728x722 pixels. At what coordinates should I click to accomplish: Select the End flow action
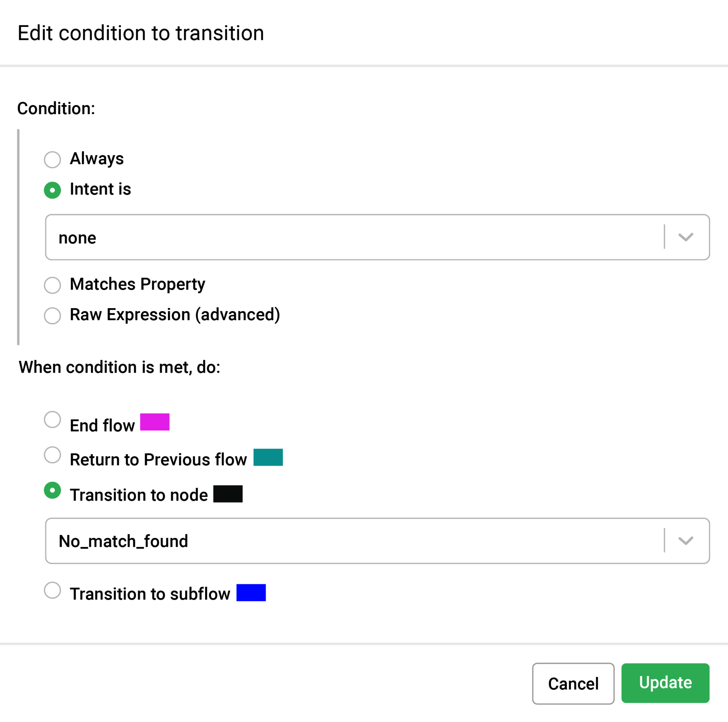(x=52, y=419)
